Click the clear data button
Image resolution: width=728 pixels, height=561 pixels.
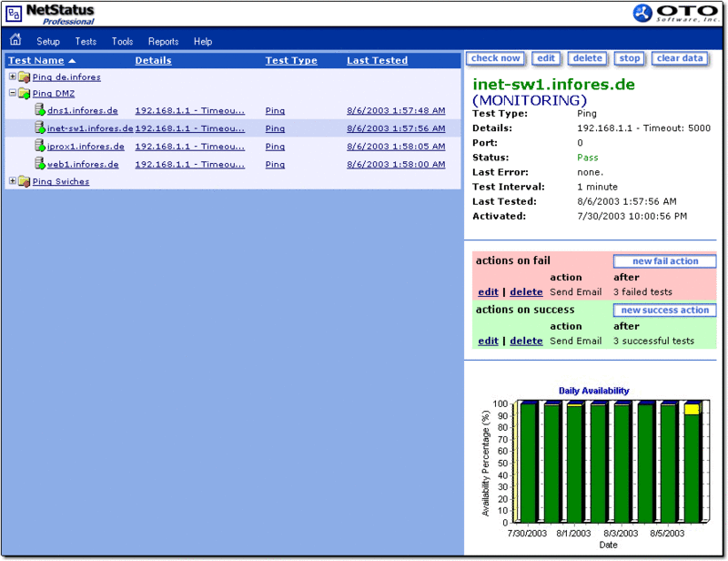pos(680,58)
